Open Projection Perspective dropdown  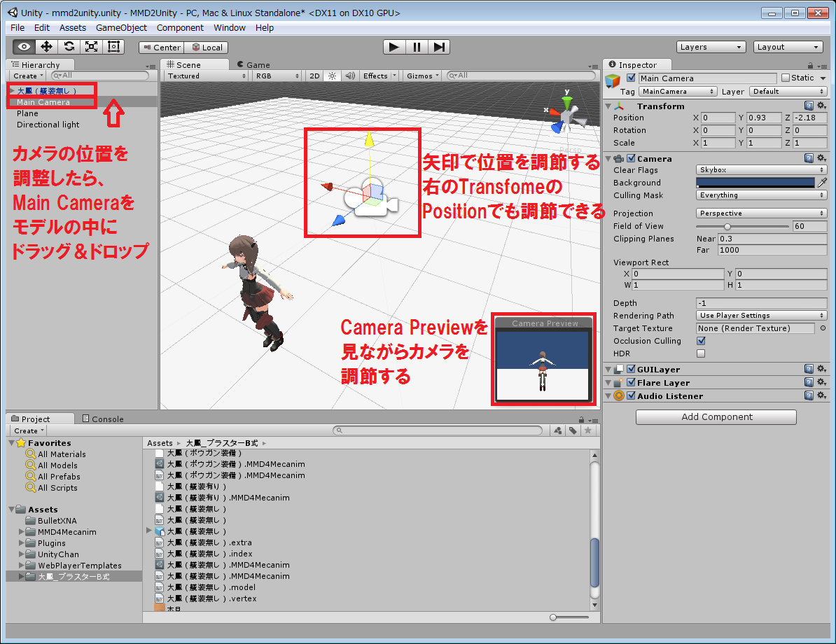(761, 213)
